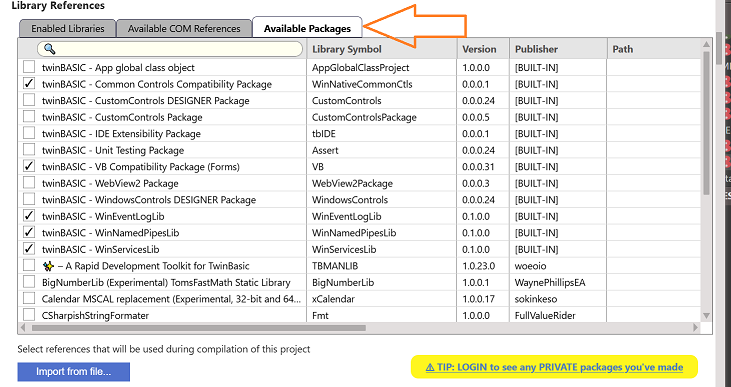Check the Rapid Development Toolkit package

[x=29, y=266]
